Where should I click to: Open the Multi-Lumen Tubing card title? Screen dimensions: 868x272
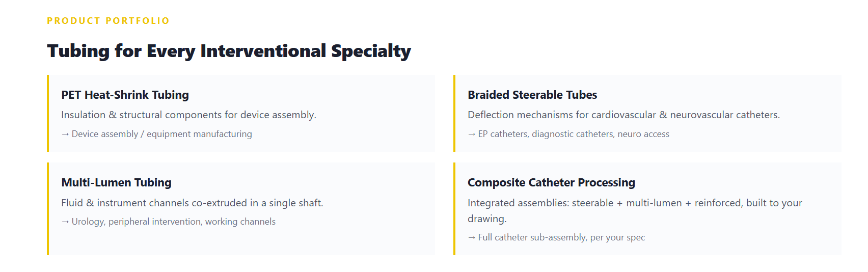116,182
